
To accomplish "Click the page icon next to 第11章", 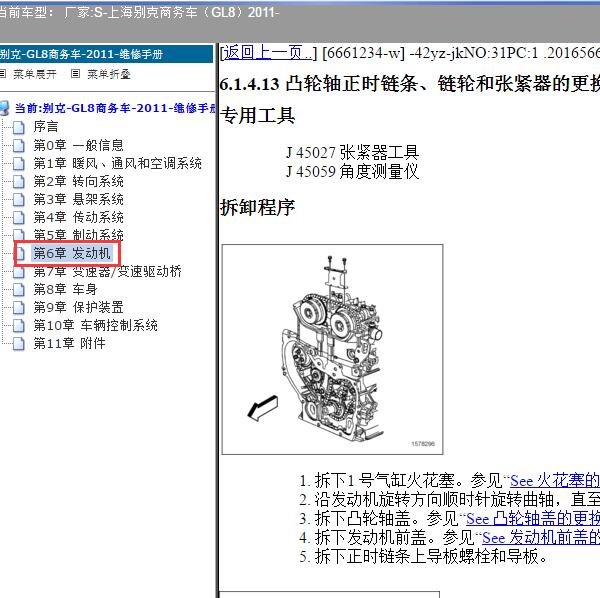I will click(x=18, y=344).
